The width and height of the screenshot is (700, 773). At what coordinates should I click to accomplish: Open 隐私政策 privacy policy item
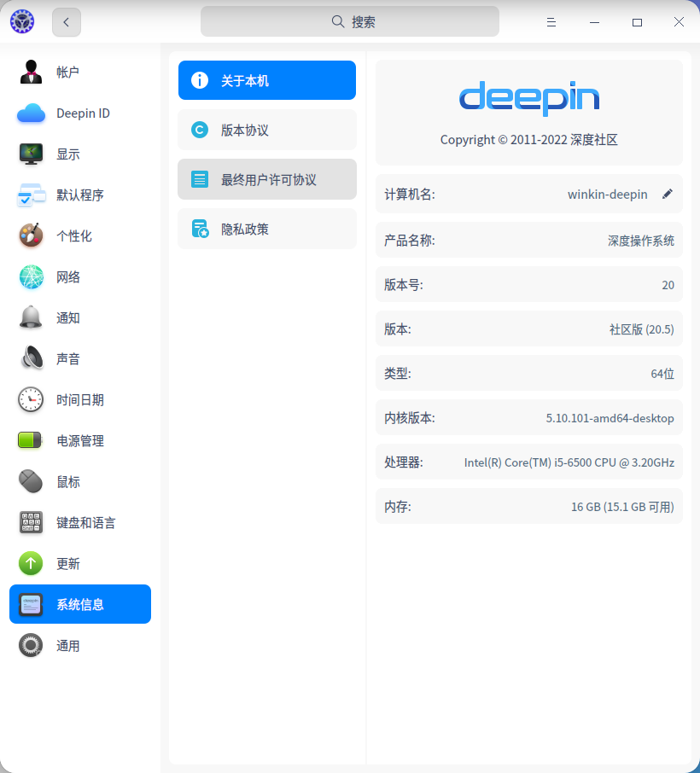[x=267, y=229]
